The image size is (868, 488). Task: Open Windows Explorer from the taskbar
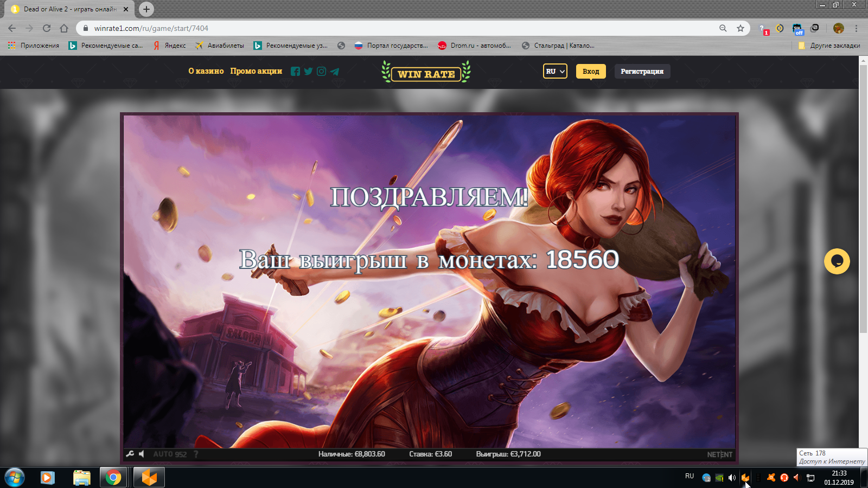point(82,478)
